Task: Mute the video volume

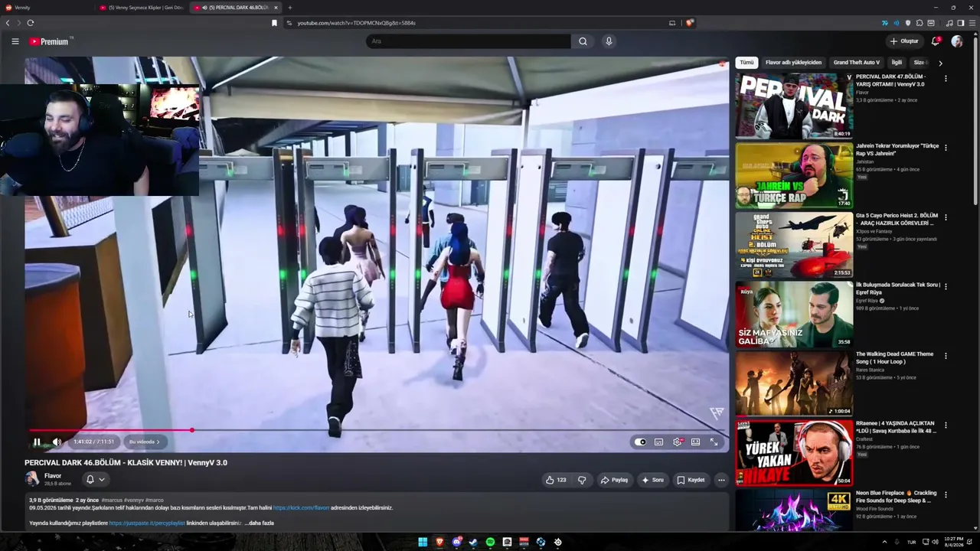Action: pos(57,442)
